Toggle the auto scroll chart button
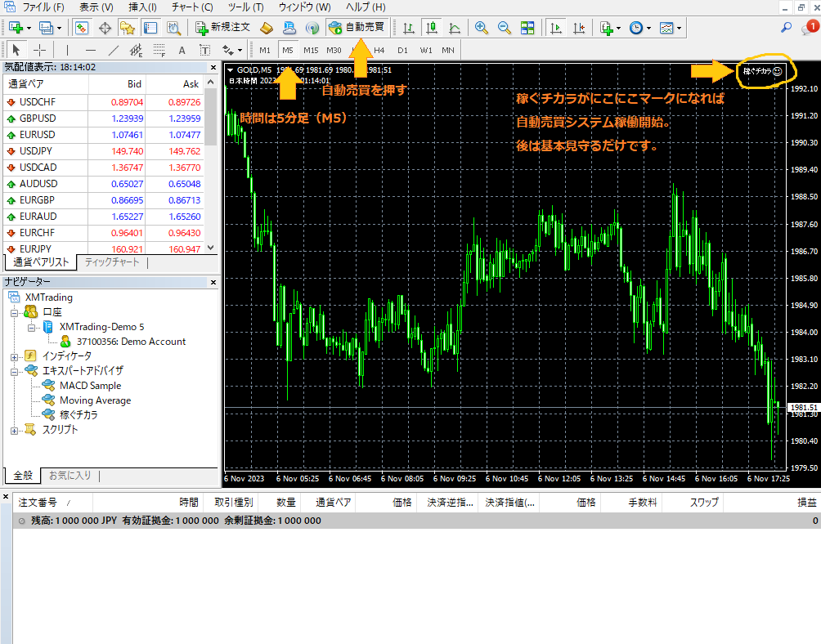The image size is (821, 644). tap(556, 27)
